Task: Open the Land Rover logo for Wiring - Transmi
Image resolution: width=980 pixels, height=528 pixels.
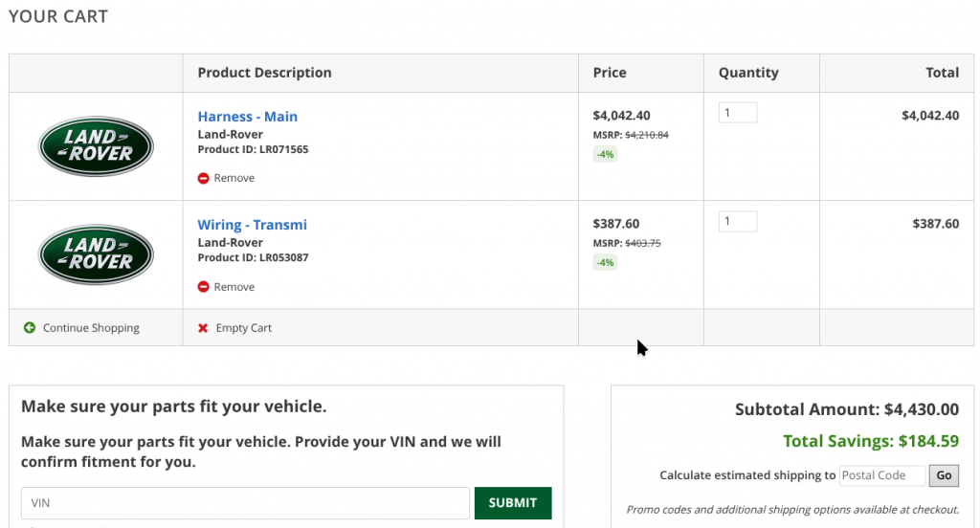Action: 96,254
